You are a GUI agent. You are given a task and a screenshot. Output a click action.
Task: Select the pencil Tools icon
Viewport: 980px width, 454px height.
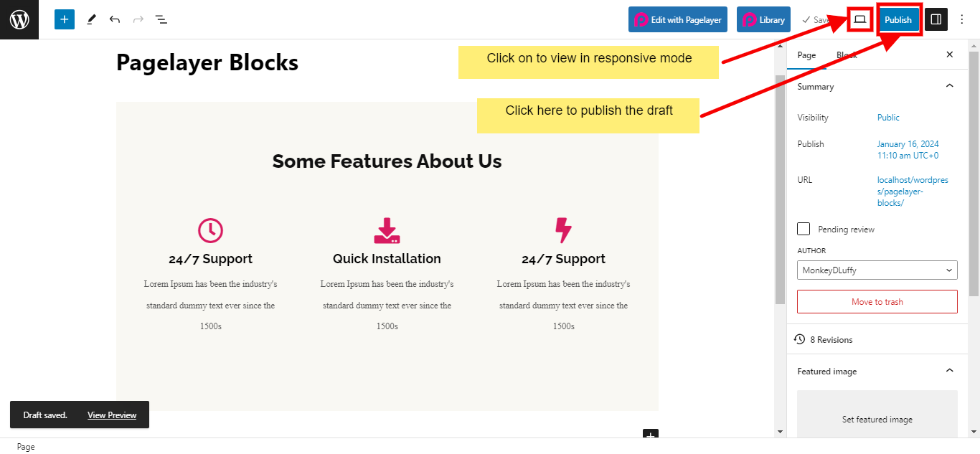[x=91, y=19]
